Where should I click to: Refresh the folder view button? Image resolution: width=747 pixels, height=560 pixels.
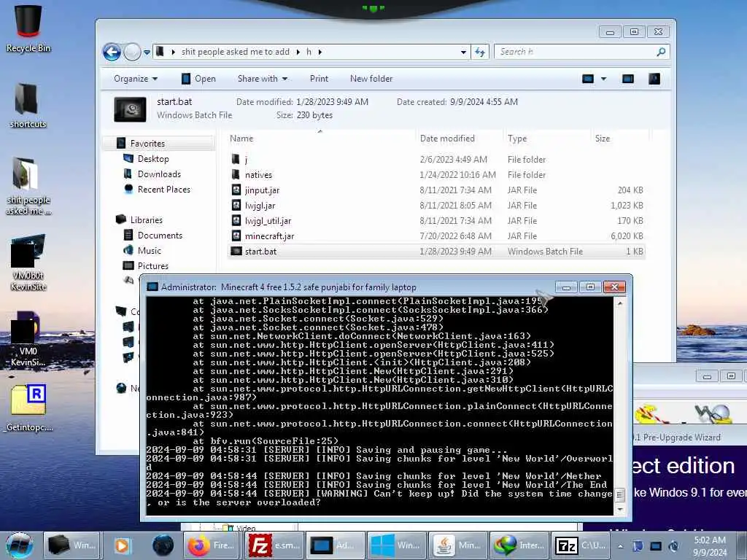click(x=480, y=52)
